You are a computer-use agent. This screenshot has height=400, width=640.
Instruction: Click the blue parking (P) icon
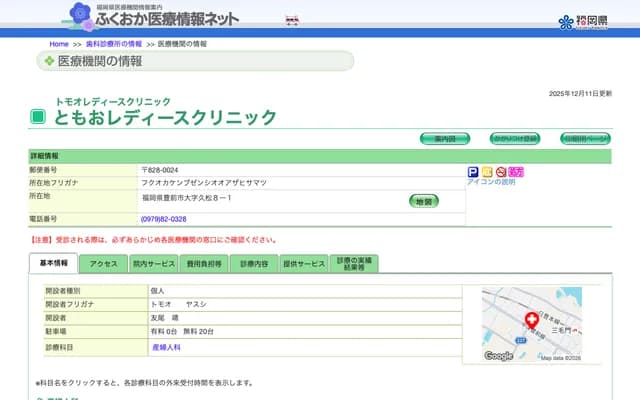pos(473,172)
